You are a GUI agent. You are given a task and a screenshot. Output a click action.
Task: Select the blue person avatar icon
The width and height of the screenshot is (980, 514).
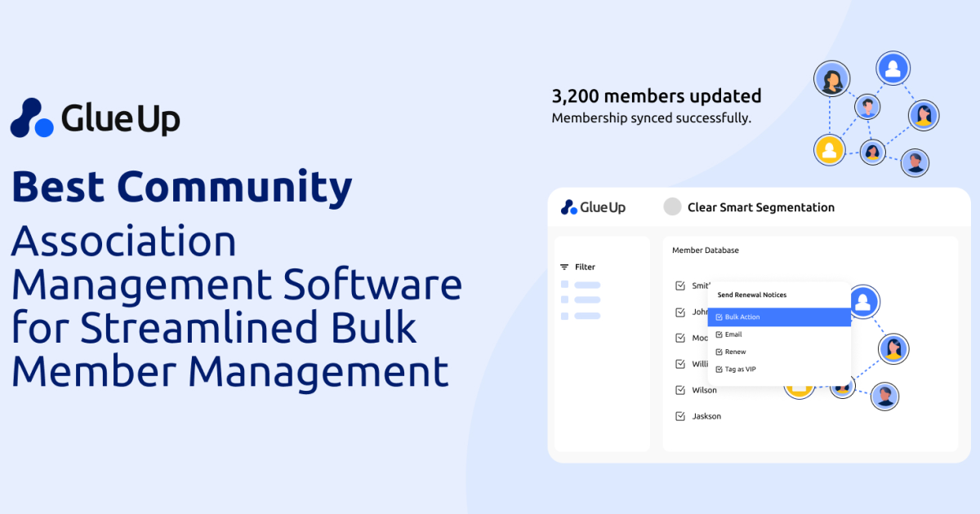[x=864, y=302]
